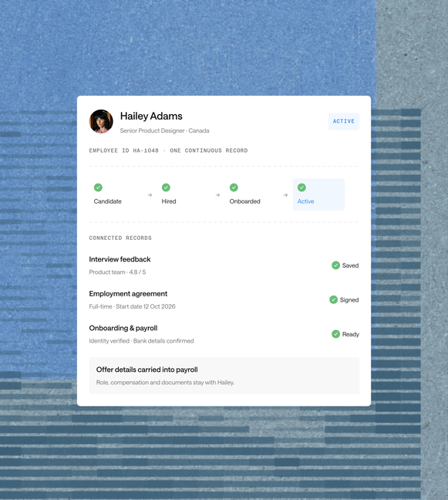
Task: Select the Hired stage checkmark icon
Action: (166, 187)
